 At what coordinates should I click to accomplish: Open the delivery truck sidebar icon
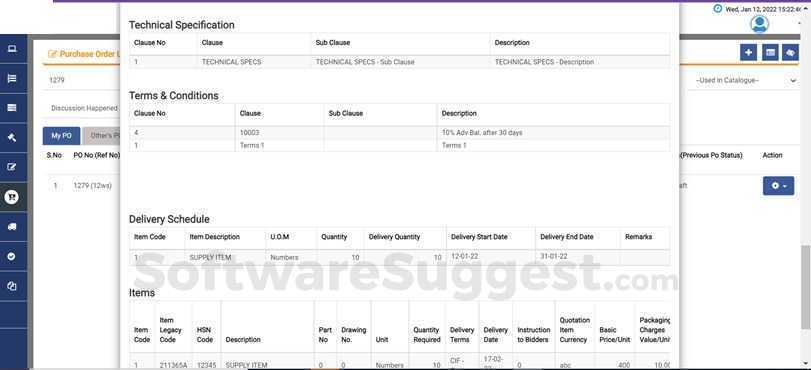12,227
